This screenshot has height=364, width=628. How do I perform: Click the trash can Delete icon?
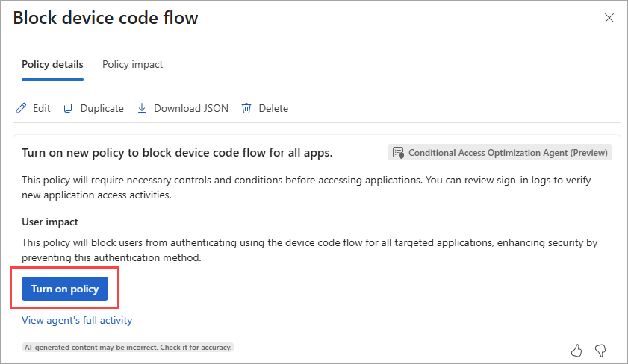click(x=246, y=108)
